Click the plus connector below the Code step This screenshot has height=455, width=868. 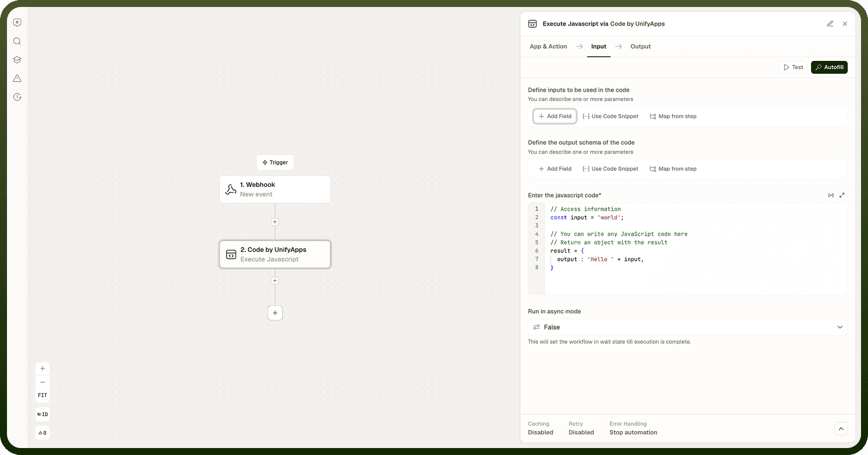click(x=275, y=280)
